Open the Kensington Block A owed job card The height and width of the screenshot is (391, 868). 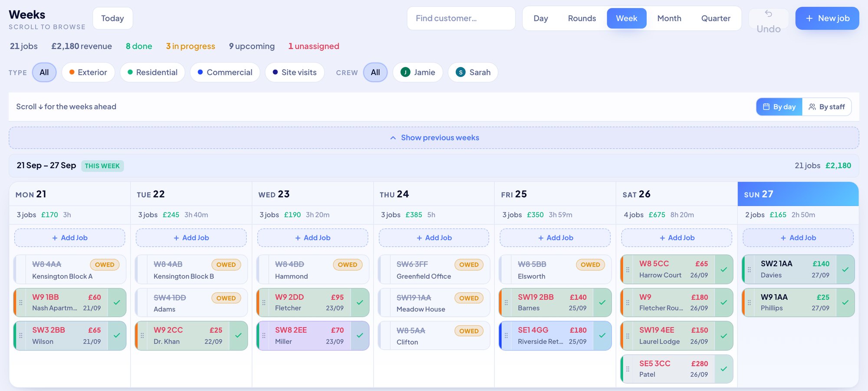click(70, 269)
